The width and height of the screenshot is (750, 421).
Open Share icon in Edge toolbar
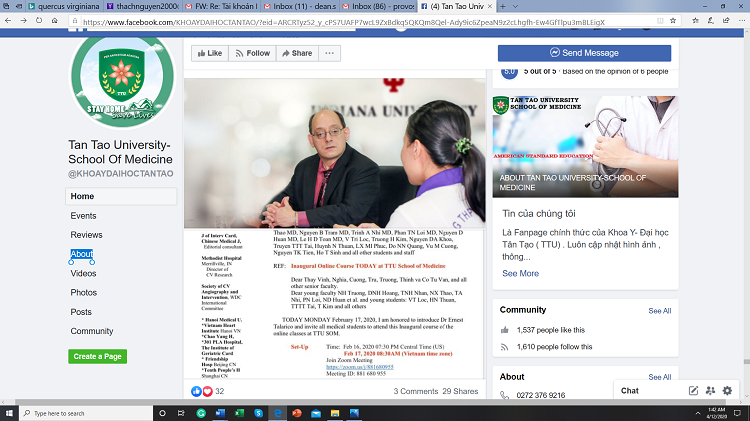tap(726, 21)
